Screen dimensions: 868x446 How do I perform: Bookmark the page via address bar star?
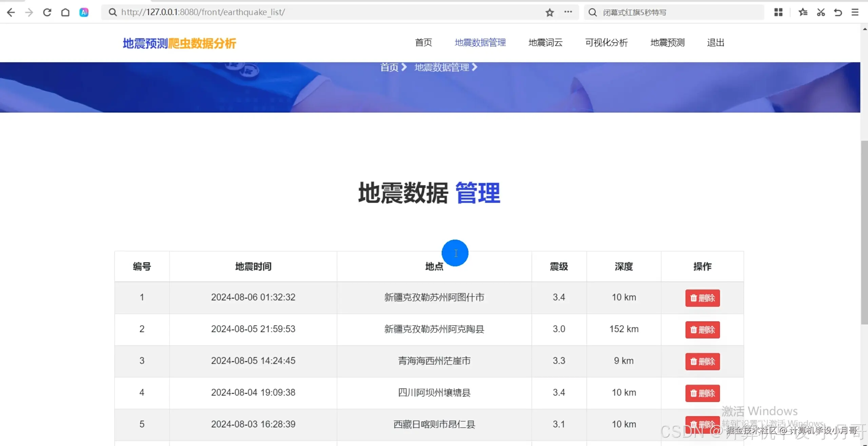(x=549, y=12)
